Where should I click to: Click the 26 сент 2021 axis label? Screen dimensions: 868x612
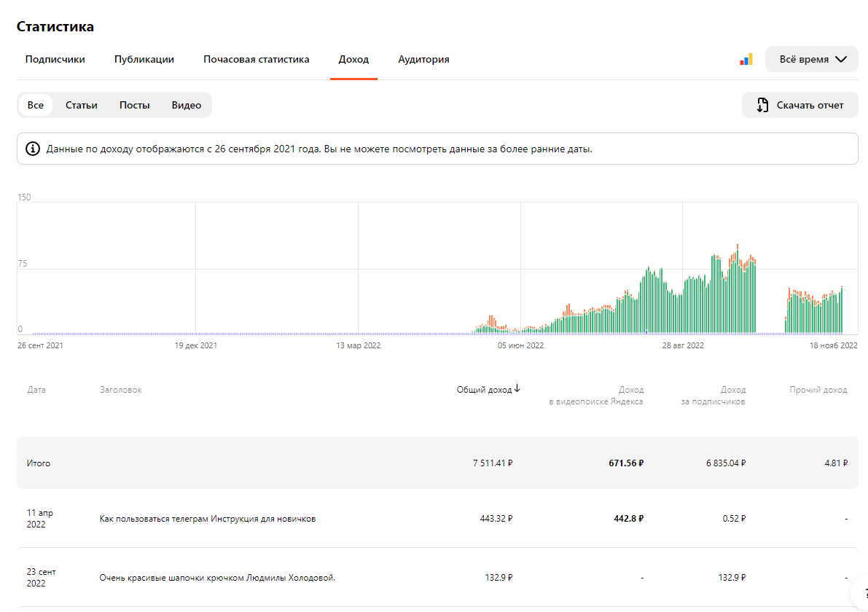pyautogui.click(x=40, y=345)
